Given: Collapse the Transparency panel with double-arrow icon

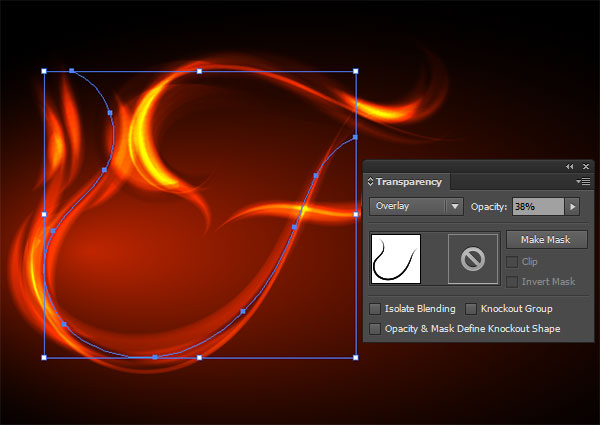Looking at the screenshot, I should [569, 166].
